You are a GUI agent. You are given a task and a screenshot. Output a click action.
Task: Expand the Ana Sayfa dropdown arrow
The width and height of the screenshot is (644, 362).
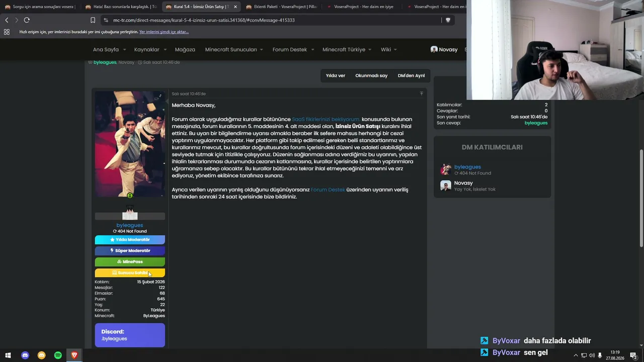[124, 50]
